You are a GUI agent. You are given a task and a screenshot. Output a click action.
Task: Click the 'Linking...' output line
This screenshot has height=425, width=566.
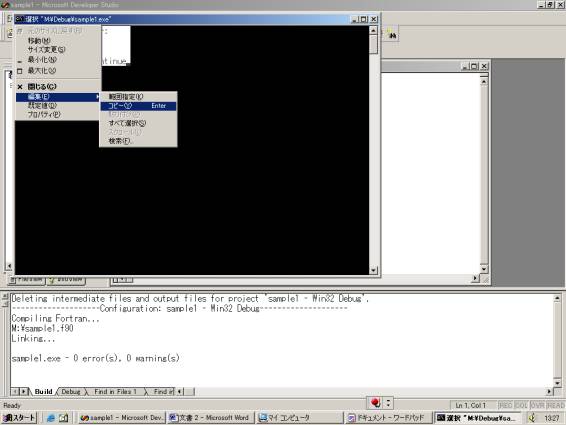click(x=33, y=338)
